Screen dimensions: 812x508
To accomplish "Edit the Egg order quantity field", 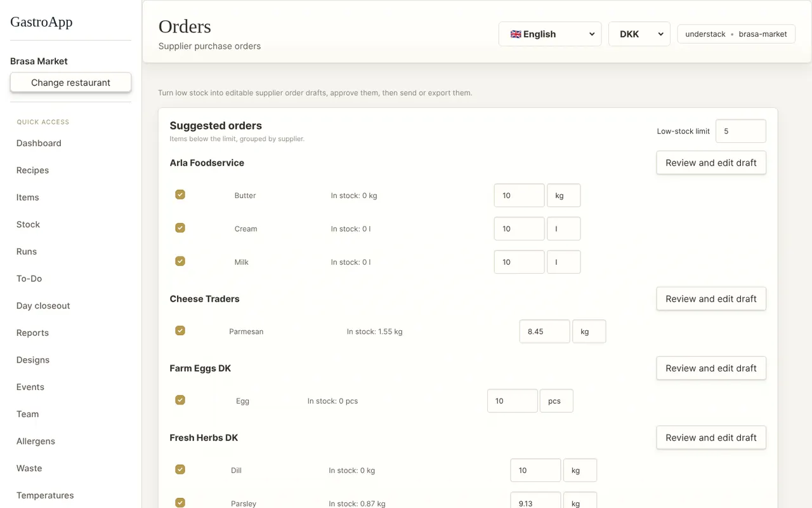I will [x=512, y=401].
